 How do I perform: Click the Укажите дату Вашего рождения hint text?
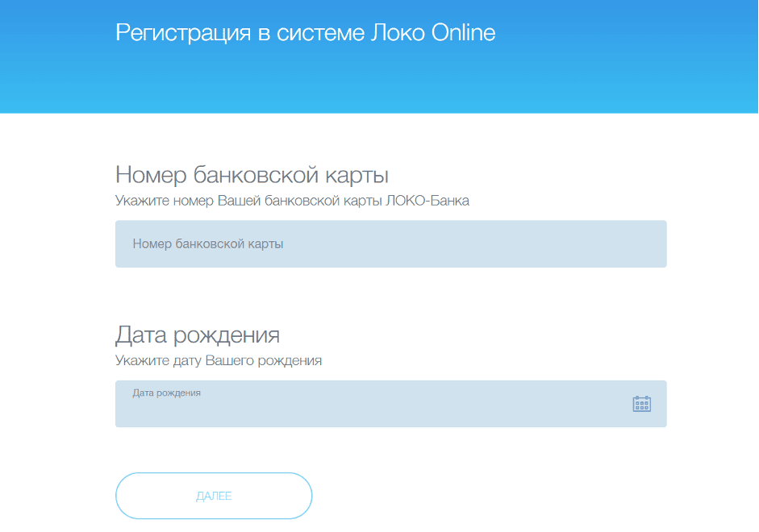click(x=219, y=360)
